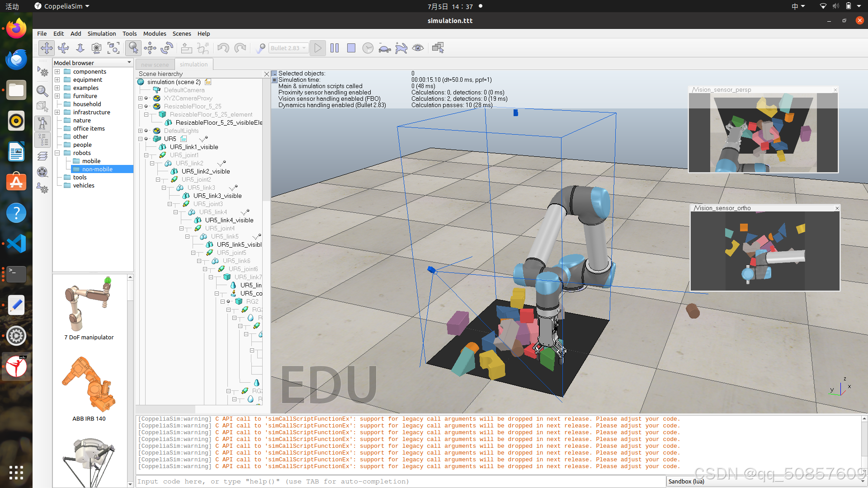Expand the furniture folder in Model browser
Image resolution: width=868 pixels, height=488 pixels.
click(x=57, y=96)
